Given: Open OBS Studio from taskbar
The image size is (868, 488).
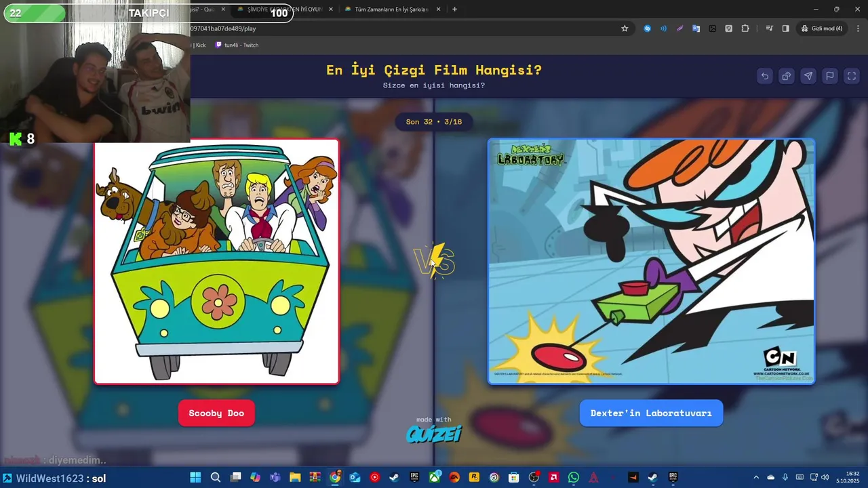Looking at the screenshot, I should click(534, 477).
